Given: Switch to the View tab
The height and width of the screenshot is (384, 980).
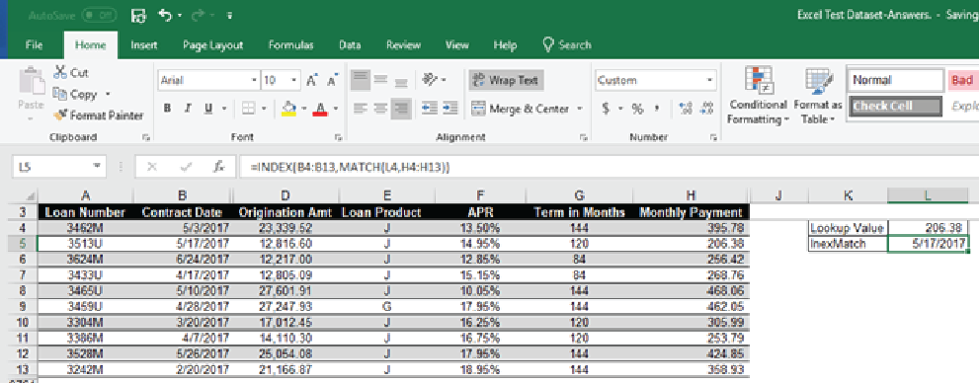Looking at the screenshot, I should (456, 45).
